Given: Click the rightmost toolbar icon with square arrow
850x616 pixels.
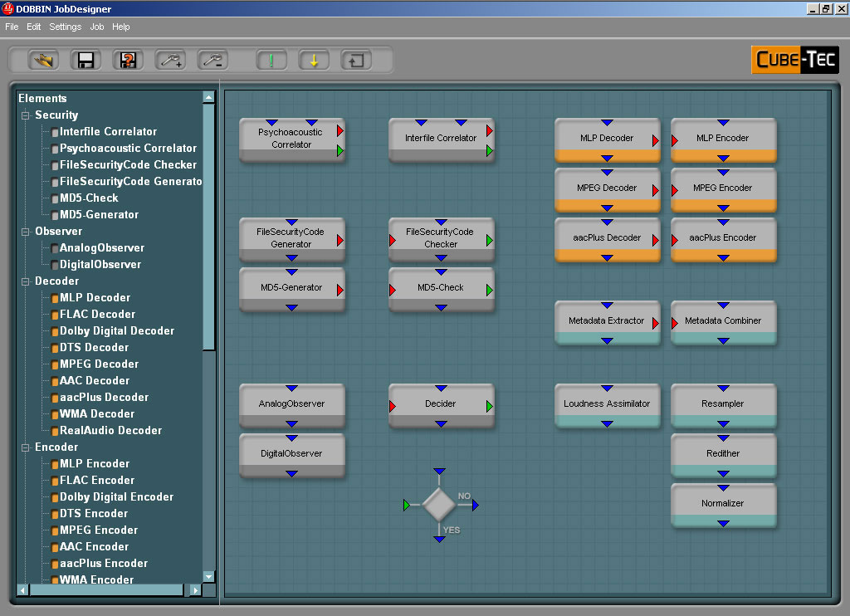Looking at the screenshot, I should tap(356, 60).
